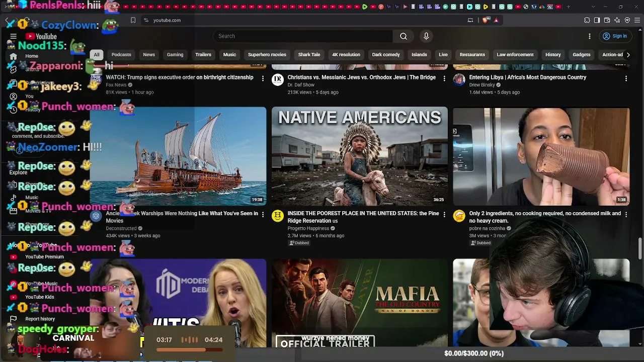644x362 pixels.
Task: Open the Brave Wallet icon
Action: pos(607,20)
